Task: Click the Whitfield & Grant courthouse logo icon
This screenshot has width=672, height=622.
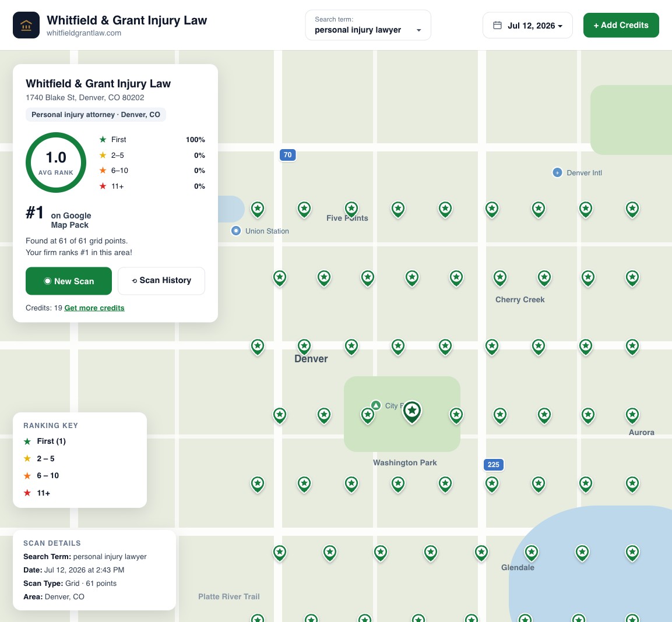Action: 26,25
